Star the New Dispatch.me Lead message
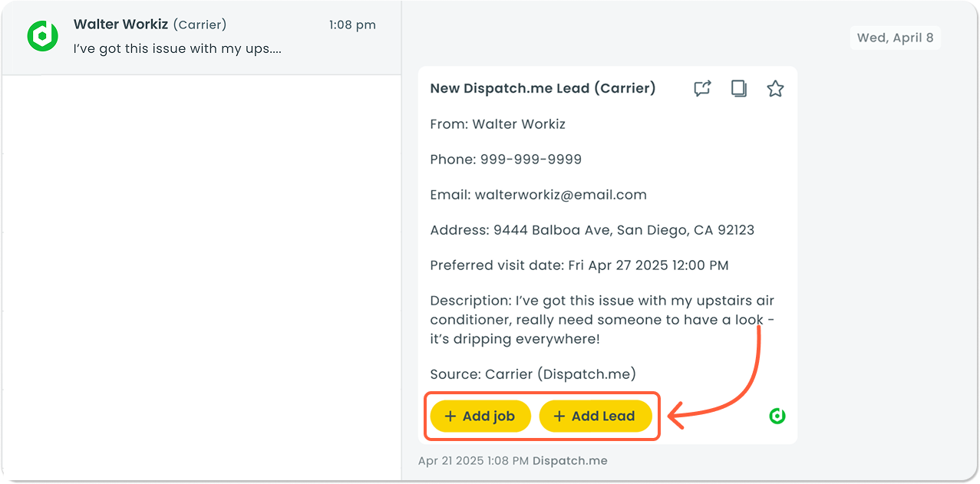Viewport: 980px width, 484px height. pyautogui.click(x=775, y=89)
